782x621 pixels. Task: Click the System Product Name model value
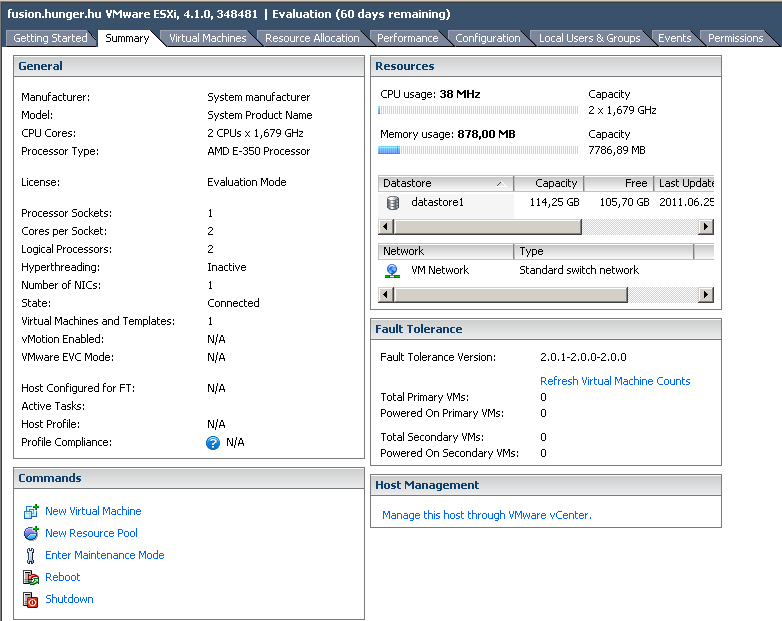tap(260, 115)
